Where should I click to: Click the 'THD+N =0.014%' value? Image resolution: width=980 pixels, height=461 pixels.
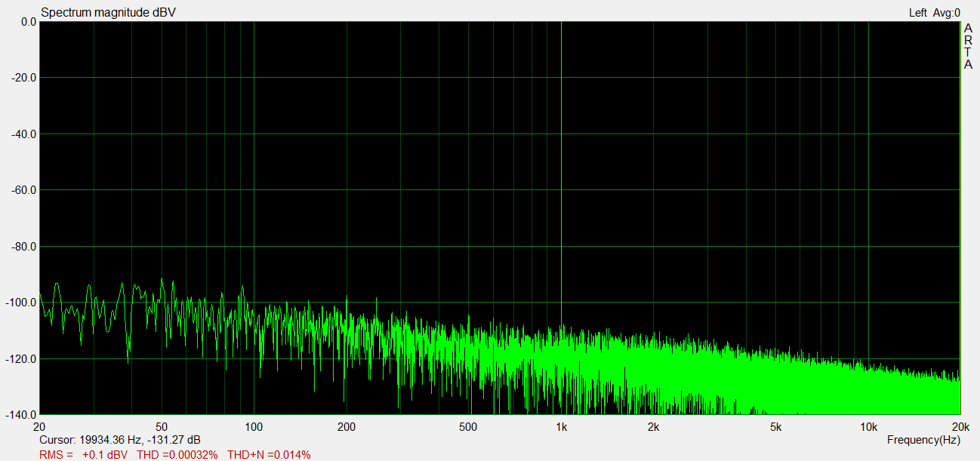pyautogui.click(x=269, y=454)
